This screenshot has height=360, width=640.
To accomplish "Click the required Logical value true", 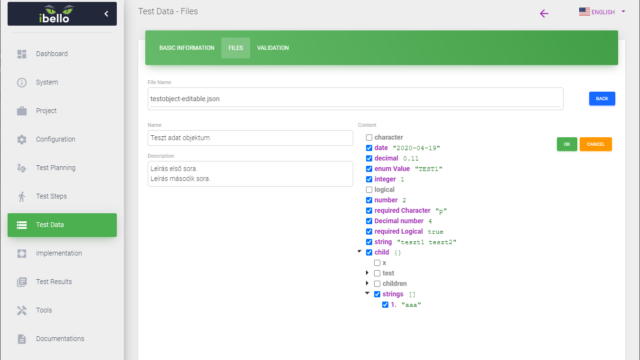I will click(x=436, y=232).
